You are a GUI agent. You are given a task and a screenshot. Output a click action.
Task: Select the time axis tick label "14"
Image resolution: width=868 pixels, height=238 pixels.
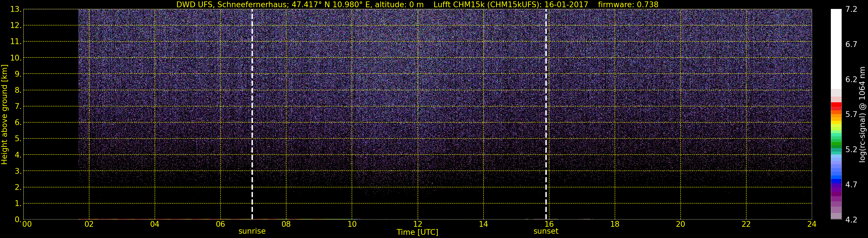pyautogui.click(x=483, y=224)
